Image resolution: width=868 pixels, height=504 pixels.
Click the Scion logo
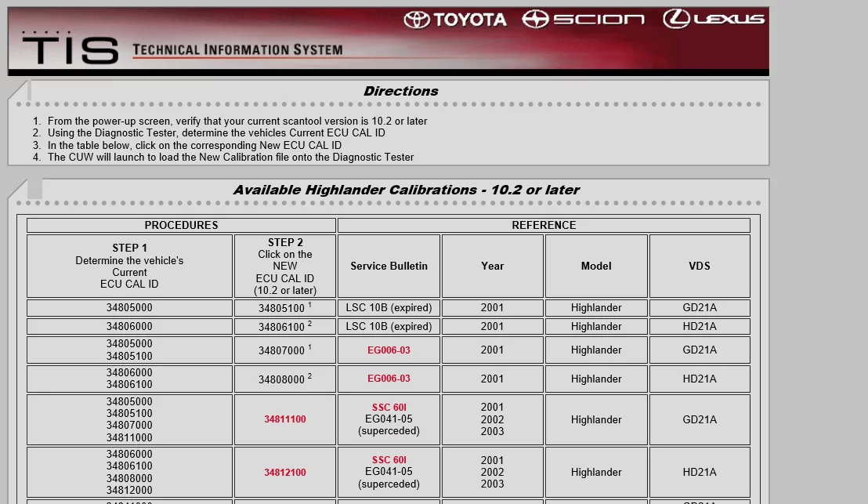(x=584, y=19)
